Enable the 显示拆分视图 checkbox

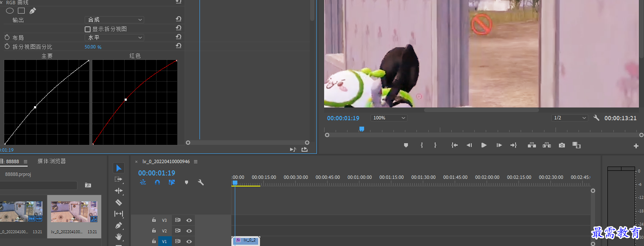[x=88, y=29]
